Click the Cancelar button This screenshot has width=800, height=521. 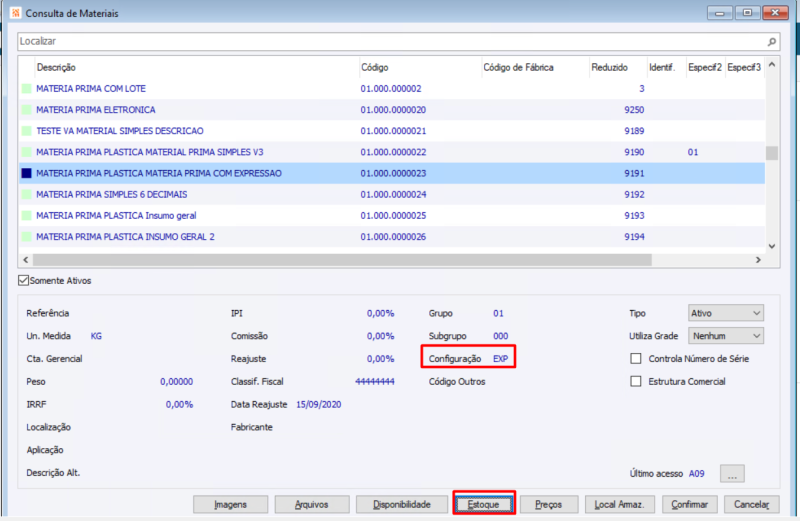click(x=751, y=504)
